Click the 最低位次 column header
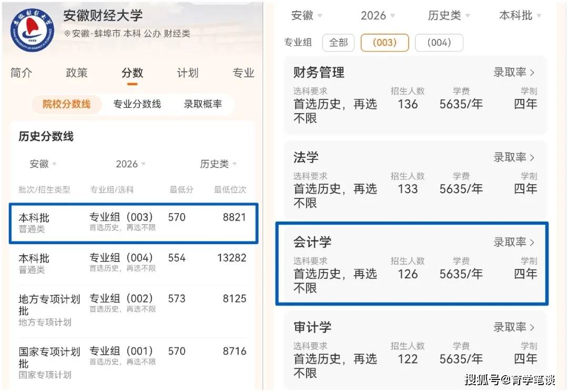 (x=230, y=189)
